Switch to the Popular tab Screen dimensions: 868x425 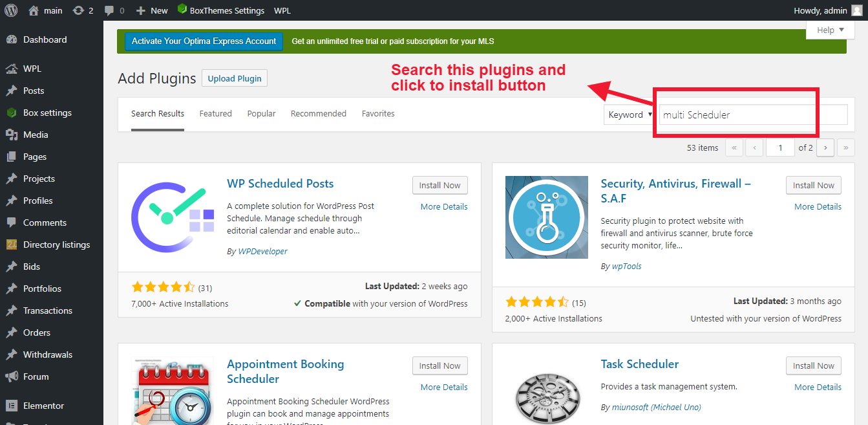point(261,114)
